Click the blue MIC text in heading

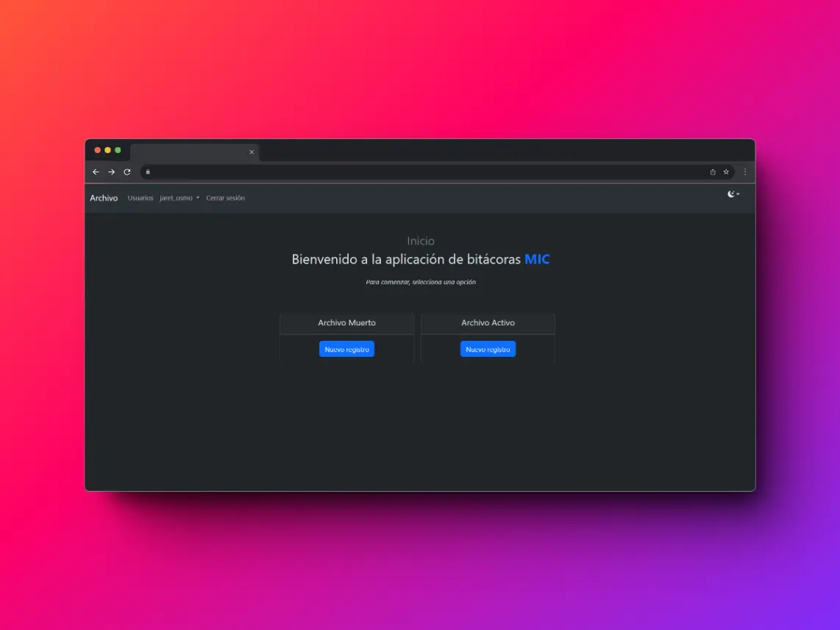537,260
